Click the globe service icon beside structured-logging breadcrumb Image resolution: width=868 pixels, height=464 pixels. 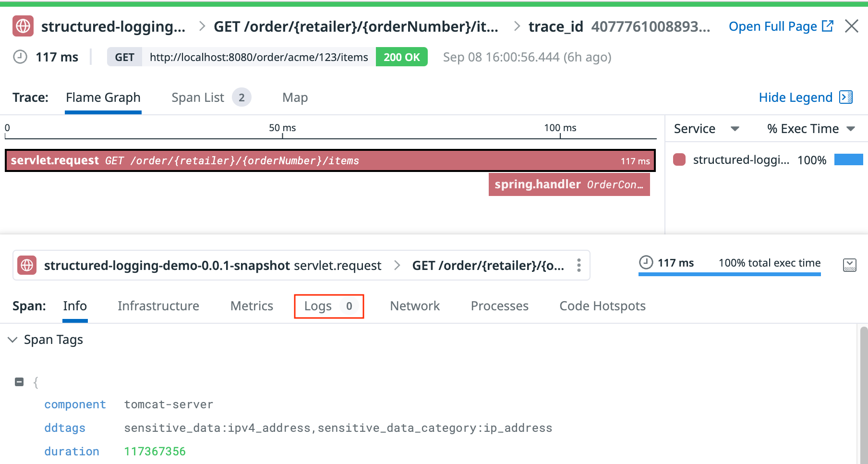click(x=23, y=26)
